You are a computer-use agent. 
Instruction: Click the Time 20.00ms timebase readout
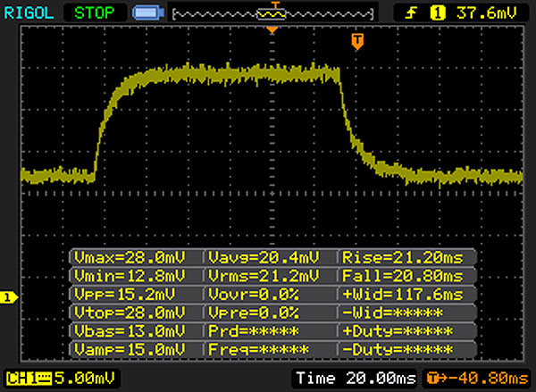pos(356,379)
